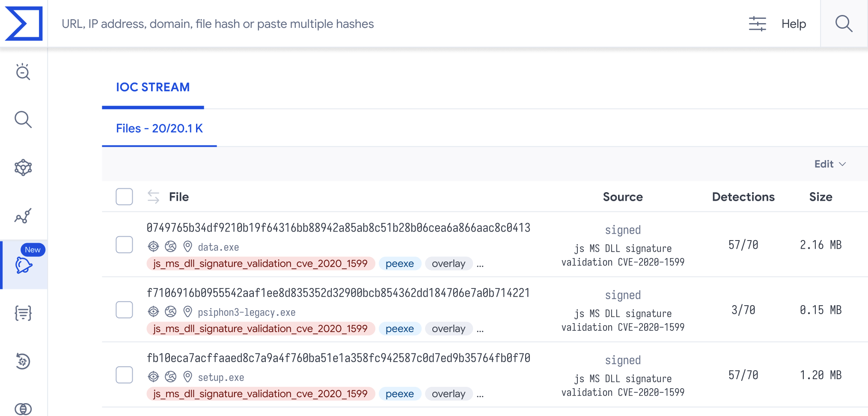Click the VirusTotal sigma logo
The image size is (868, 416).
24,24
